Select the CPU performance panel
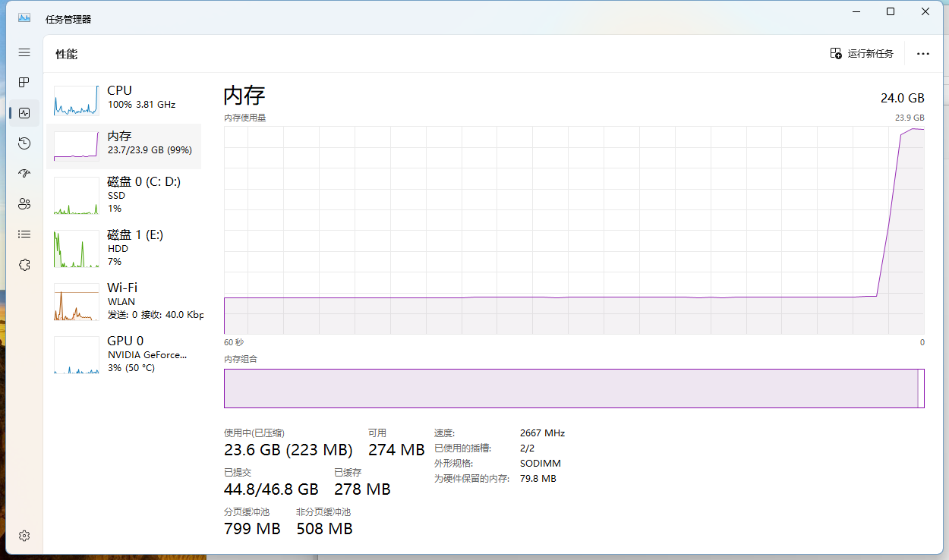This screenshot has height=560, width=949. [125, 101]
